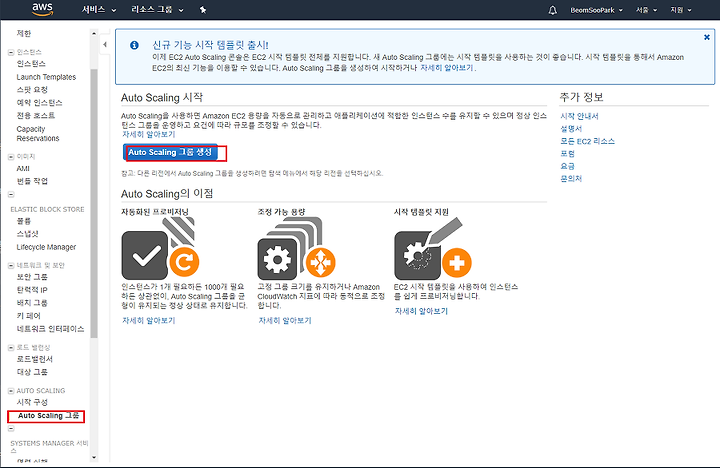Open 대상 그룹 in sidebar
Screen dimensions: 720x468
(x=32, y=372)
